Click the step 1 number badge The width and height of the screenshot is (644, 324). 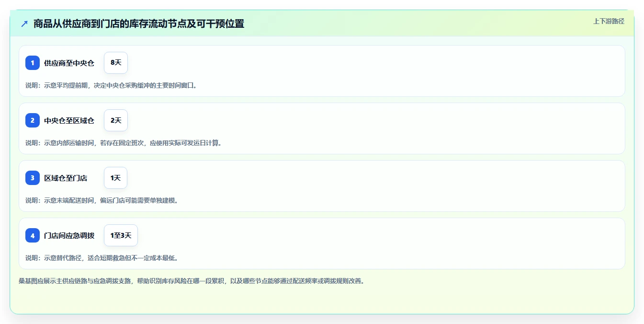pos(33,63)
